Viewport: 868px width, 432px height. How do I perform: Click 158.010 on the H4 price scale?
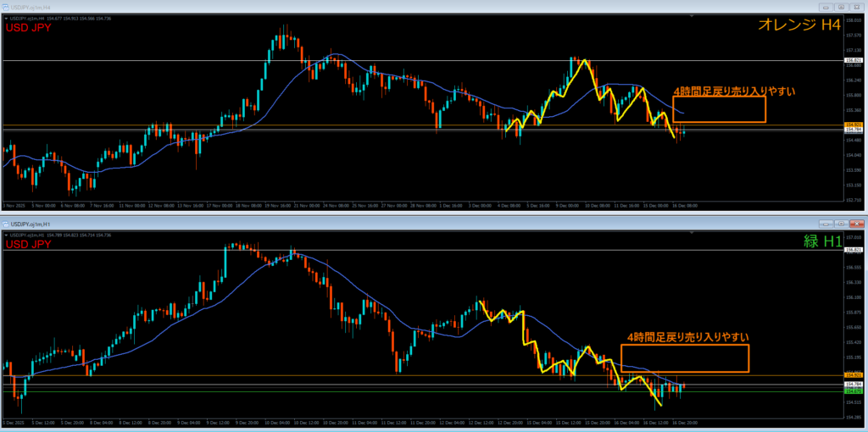[853, 20]
